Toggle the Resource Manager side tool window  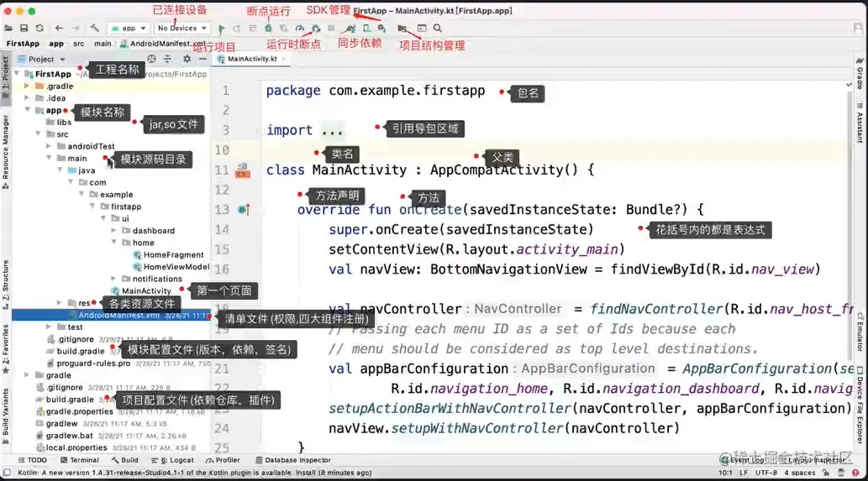click(6, 152)
